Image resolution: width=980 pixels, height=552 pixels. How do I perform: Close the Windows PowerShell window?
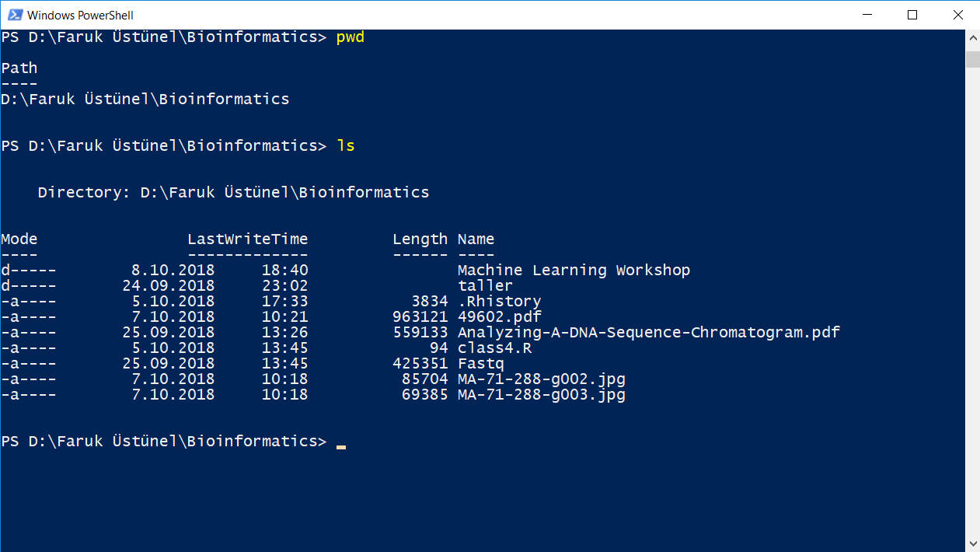(957, 15)
